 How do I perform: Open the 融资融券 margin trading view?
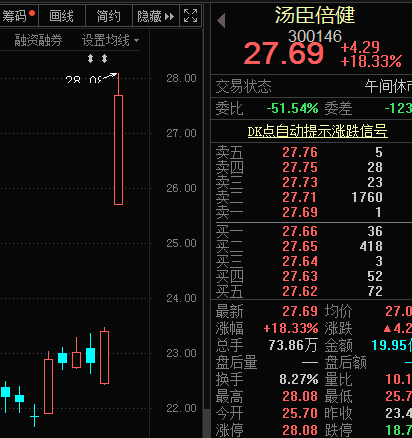click(38, 40)
